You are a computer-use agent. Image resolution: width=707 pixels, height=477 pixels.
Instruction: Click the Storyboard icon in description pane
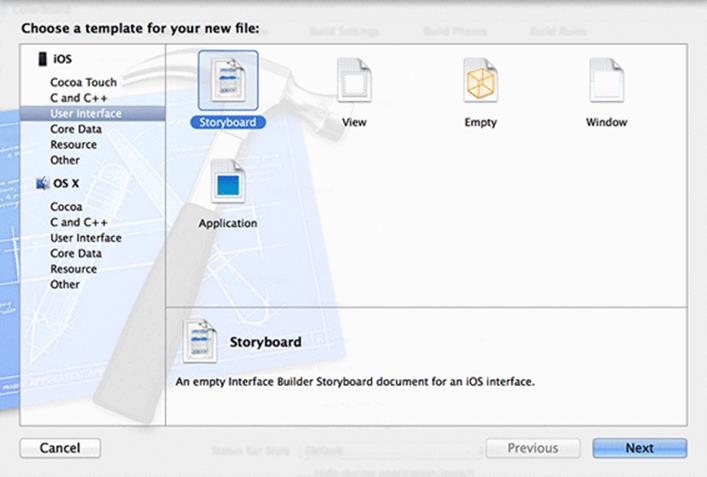click(200, 341)
